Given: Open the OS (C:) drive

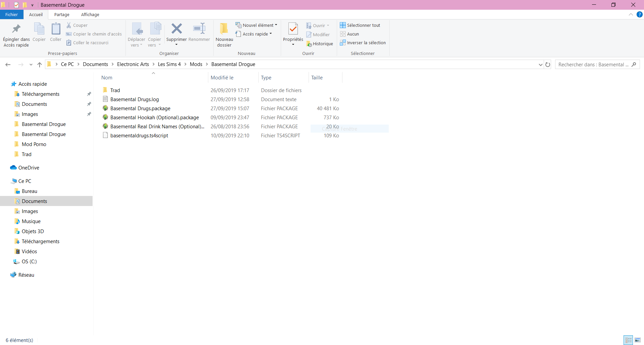Looking at the screenshot, I should pos(29,261).
